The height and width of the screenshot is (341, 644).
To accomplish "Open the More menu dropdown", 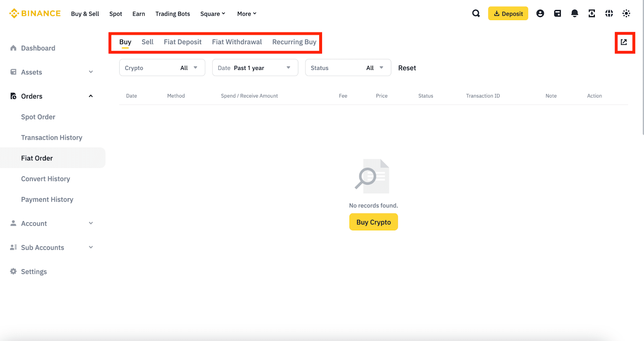I will coord(247,14).
